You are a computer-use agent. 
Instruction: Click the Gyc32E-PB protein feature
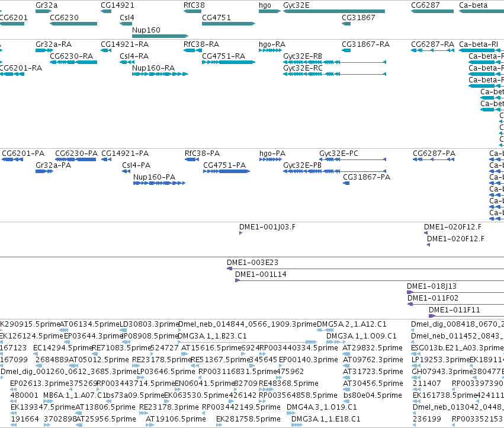[335, 171]
